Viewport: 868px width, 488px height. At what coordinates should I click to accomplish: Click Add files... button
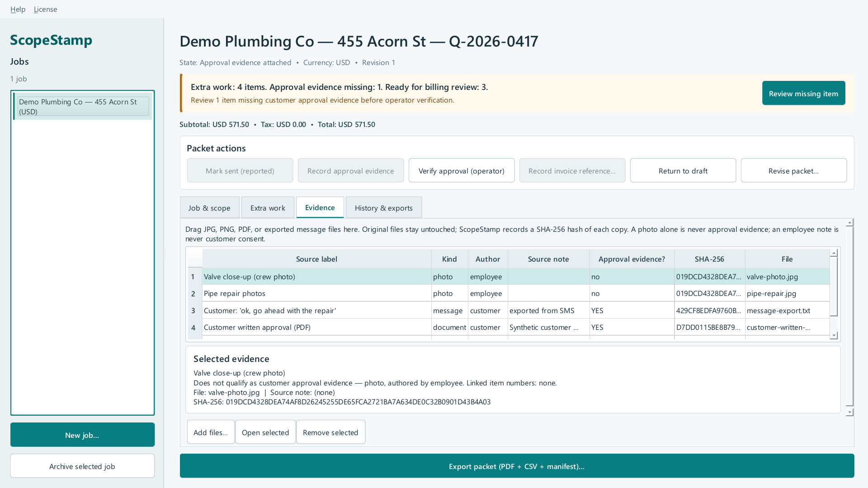[x=211, y=432]
